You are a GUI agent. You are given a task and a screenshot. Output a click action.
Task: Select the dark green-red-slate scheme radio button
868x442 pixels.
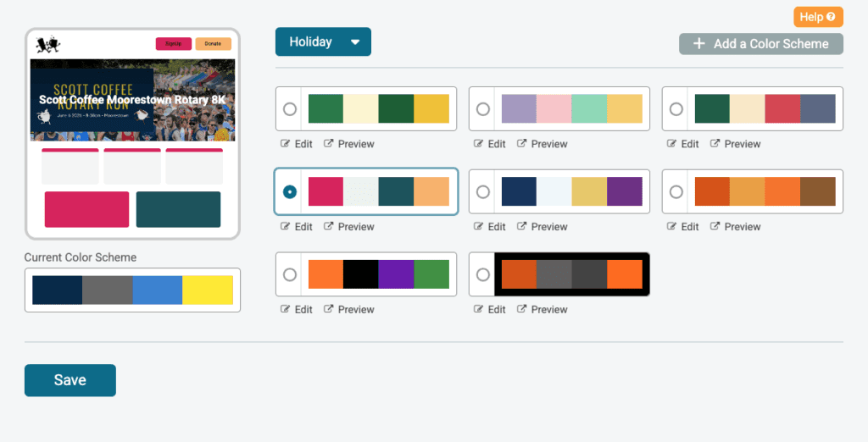point(676,109)
